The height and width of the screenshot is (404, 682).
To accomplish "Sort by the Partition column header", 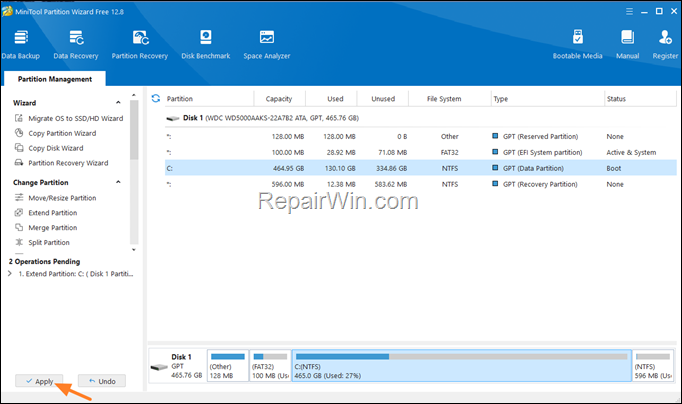I will click(x=180, y=99).
